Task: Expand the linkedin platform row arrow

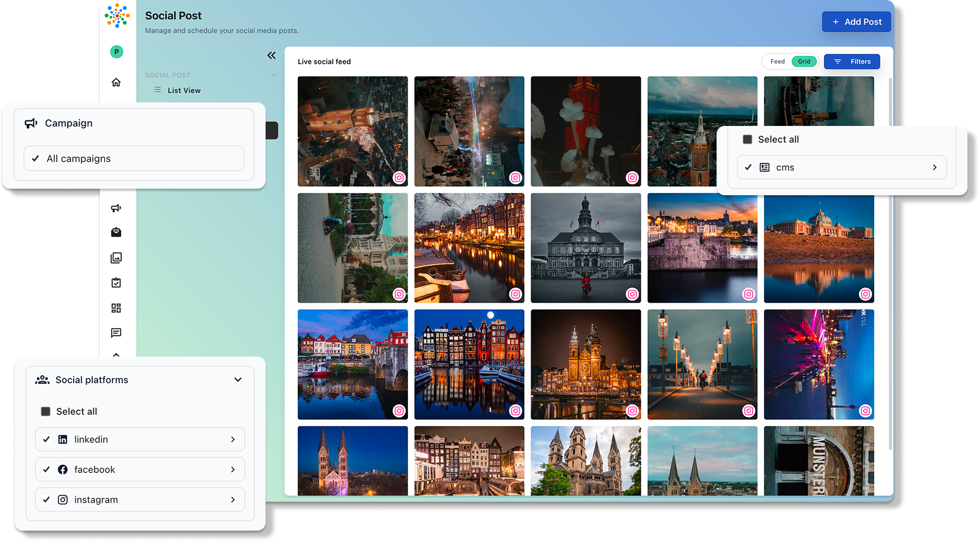Action: pyautogui.click(x=233, y=439)
